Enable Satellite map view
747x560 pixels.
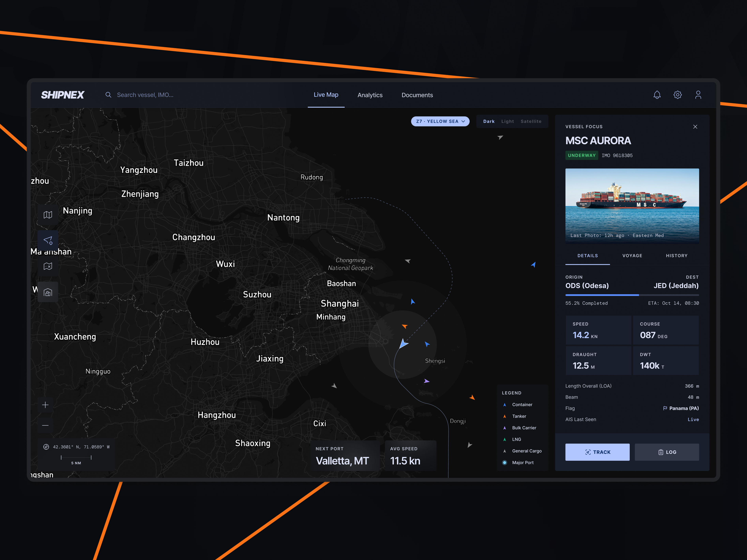click(x=531, y=121)
